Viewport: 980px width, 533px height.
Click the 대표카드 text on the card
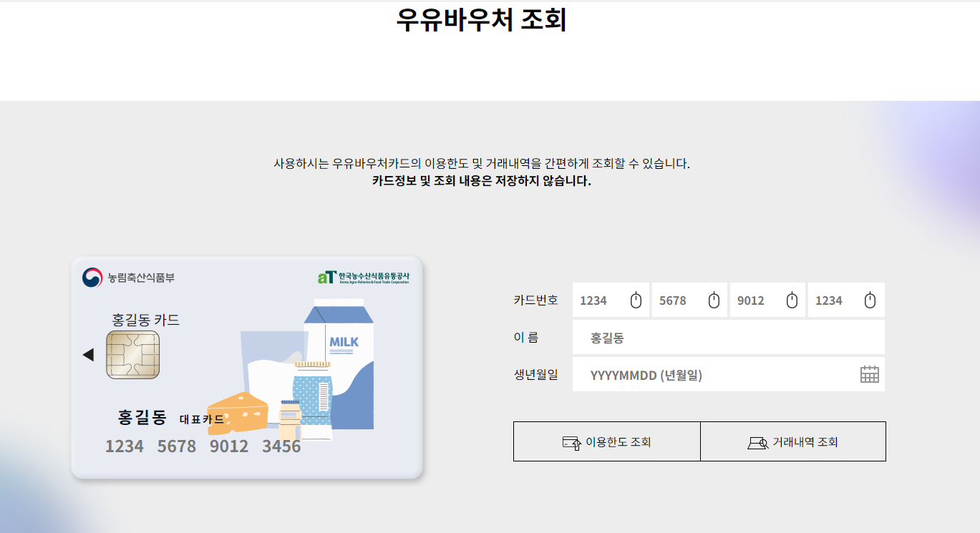(x=201, y=419)
